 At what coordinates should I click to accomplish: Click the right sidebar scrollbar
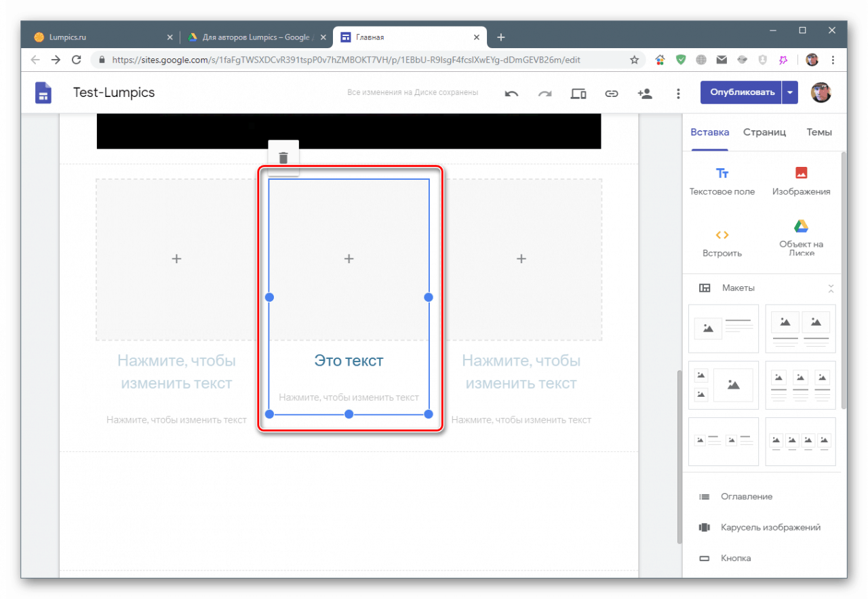coord(844,279)
